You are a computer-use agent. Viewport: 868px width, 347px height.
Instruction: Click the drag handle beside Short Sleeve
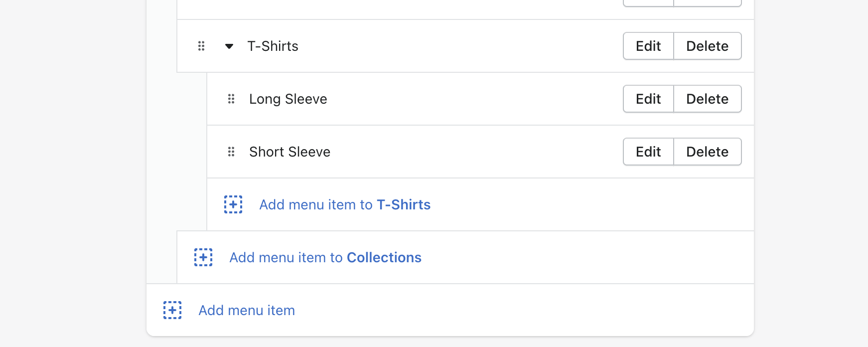click(x=230, y=152)
